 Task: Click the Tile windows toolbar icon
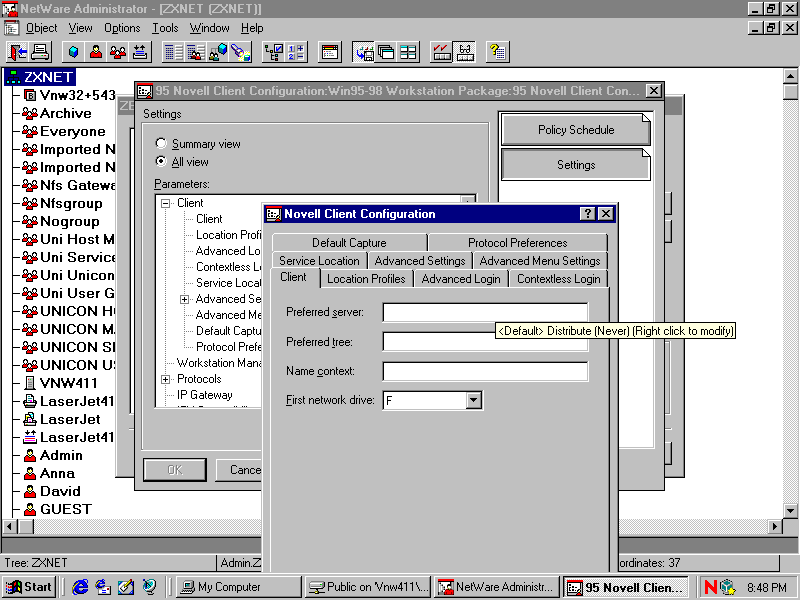[408, 52]
